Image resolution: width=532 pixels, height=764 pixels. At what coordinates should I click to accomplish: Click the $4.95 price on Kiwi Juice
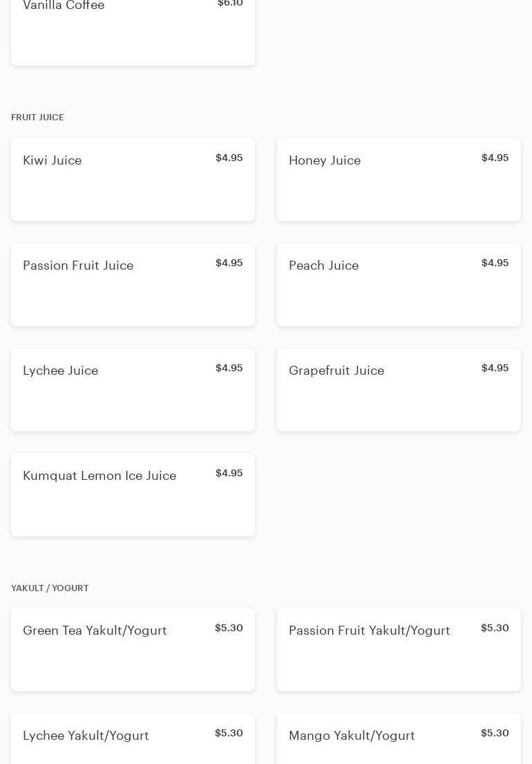[x=229, y=158]
